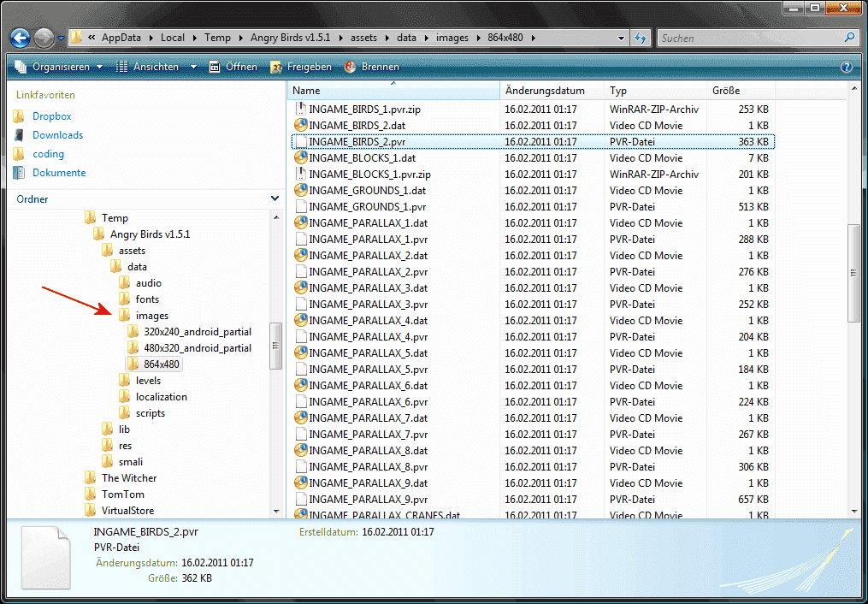Click the INGAME_PARALLAX_2.pvr file icon
Image resolution: width=868 pixels, height=604 pixels.
tap(300, 272)
